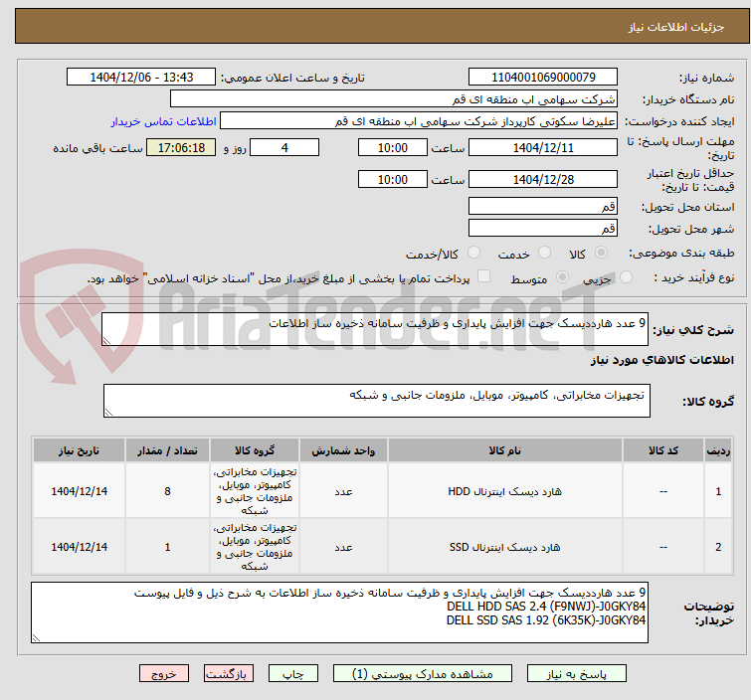Viewport: 751px width, 700px height.
Task: Click the تاریخ نیاز column header
Action: pos(79,450)
